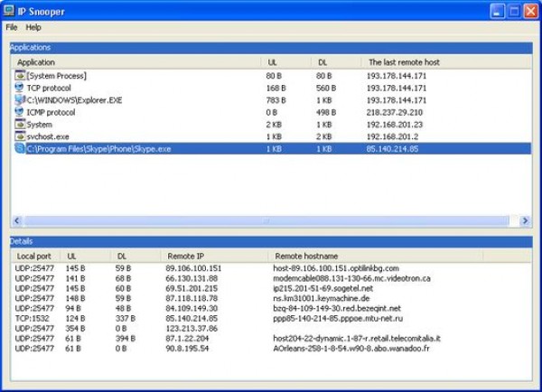This screenshot has height=392, width=542.
Task: Click hostname ip215.201-51-69.sogetel.net
Action: [x=323, y=288]
